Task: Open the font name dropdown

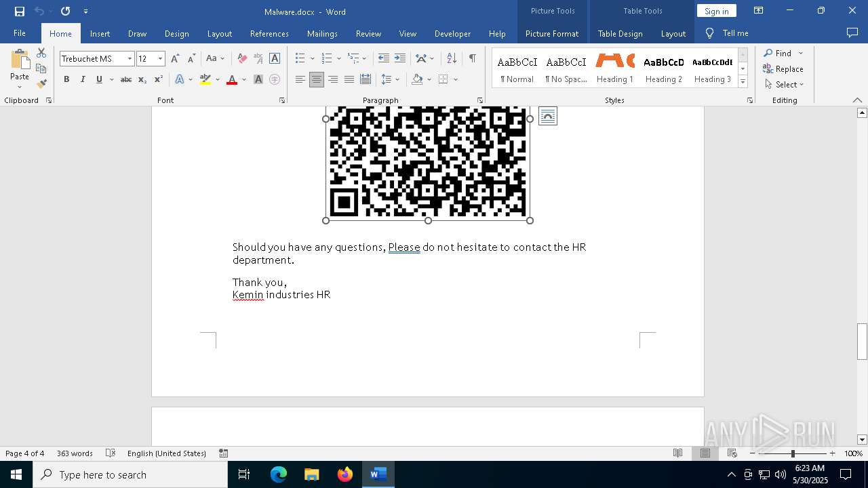Action: point(130,59)
